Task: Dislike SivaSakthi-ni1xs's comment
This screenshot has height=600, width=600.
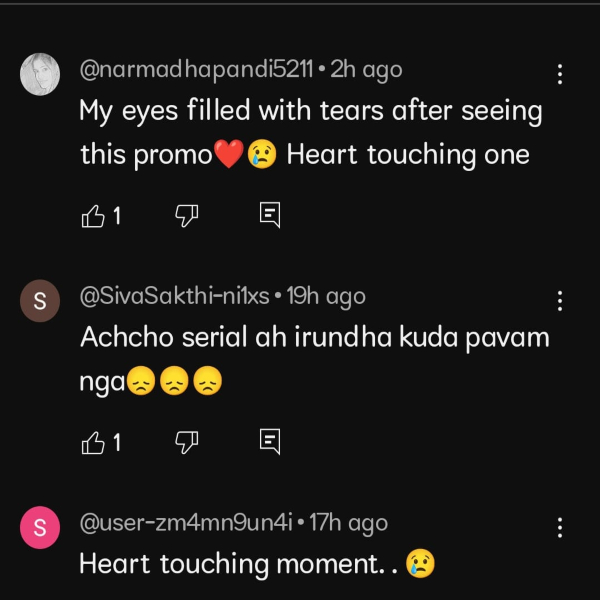Action: (x=186, y=442)
